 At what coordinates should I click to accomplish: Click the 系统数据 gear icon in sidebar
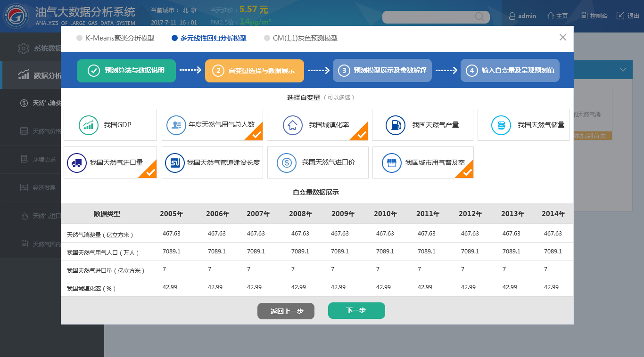click(x=24, y=48)
